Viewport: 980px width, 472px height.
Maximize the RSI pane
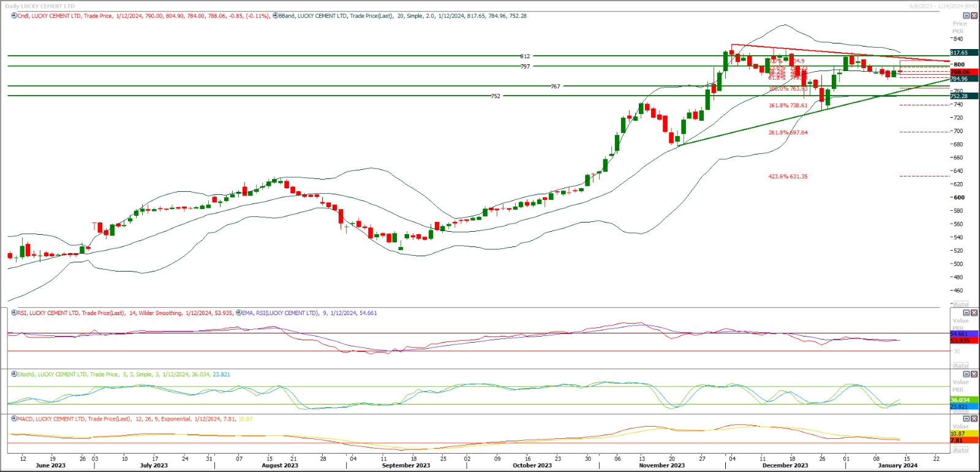967,313
